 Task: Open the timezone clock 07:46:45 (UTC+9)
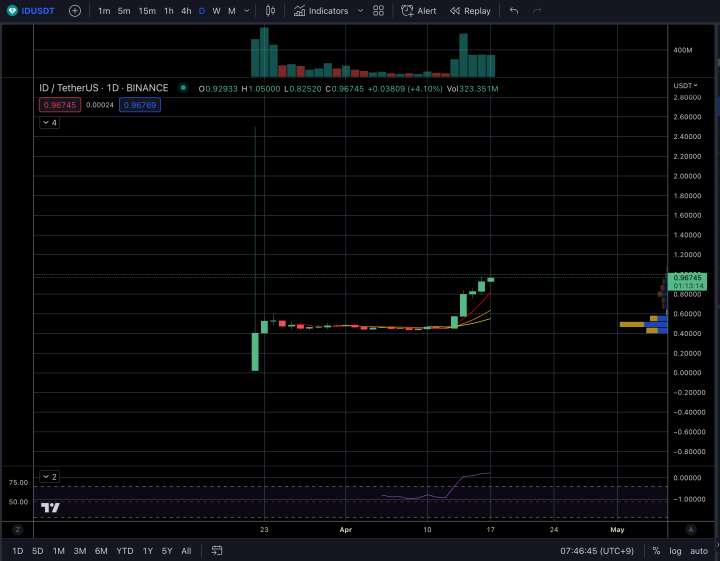596,550
